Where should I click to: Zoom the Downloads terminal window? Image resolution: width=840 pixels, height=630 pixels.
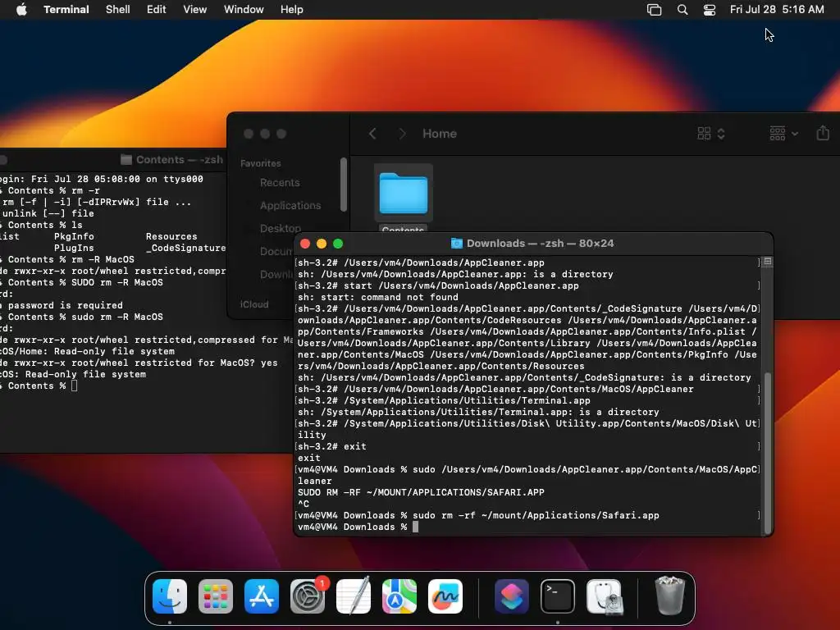pos(338,244)
